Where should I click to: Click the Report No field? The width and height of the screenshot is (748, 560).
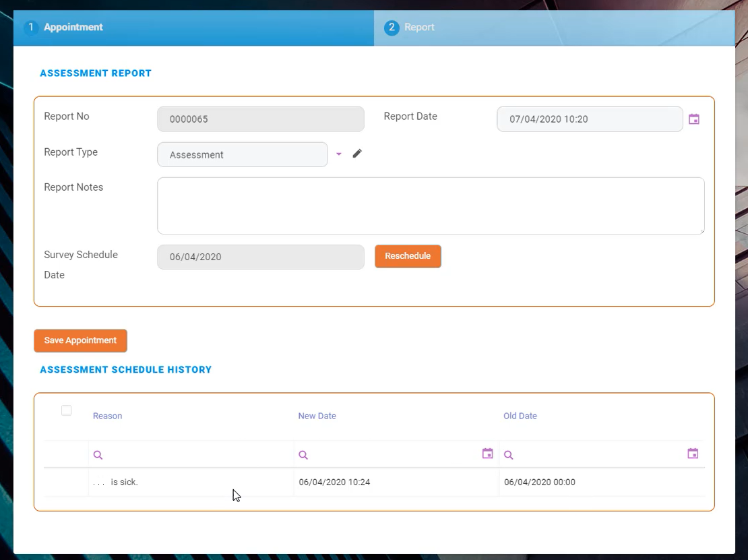pyautogui.click(x=260, y=119)
